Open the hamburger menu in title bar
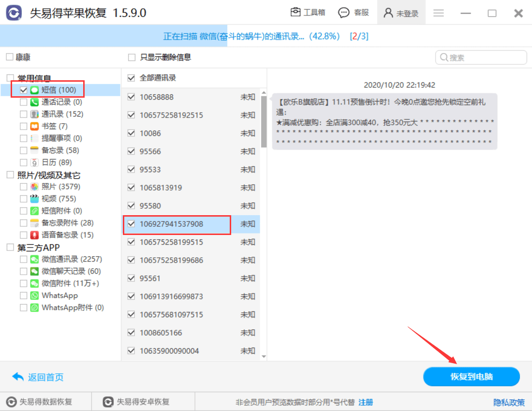532x411 pixels. click(438, 13)
